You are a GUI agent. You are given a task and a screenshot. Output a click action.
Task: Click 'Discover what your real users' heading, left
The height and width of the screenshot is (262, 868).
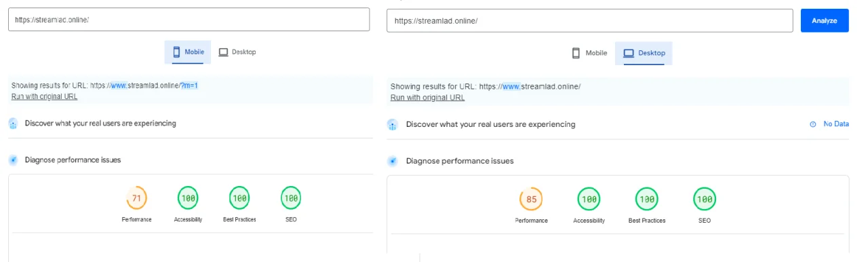coord(100,124)
